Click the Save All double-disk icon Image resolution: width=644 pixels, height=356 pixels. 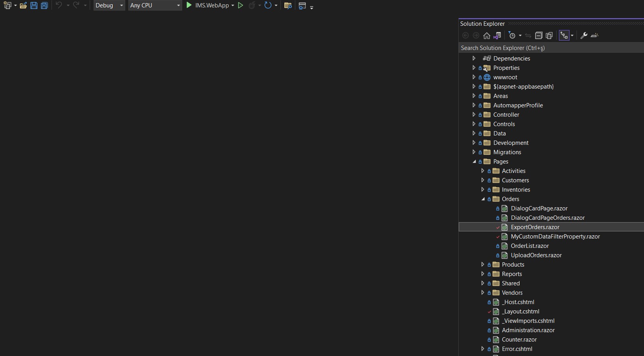[44, 5]
